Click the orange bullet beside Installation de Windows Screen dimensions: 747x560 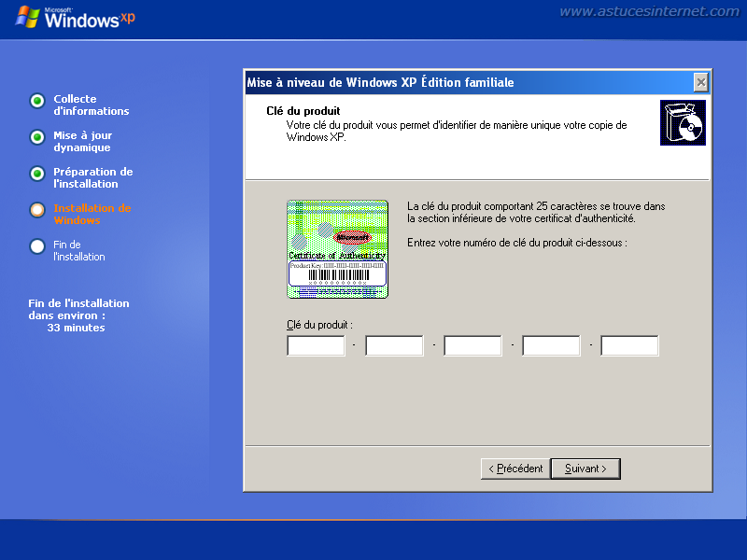(x=37, y=210)
